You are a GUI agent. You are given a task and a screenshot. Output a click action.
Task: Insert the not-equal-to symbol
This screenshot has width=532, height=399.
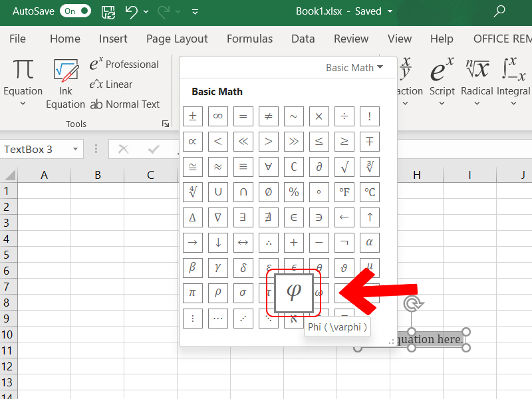[268, 116]
